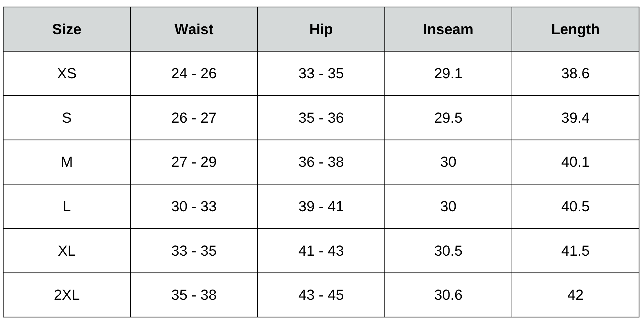Click XL waist value 33 - 35
The height and width of the screenshot is (322, 644).
pos(194,251)
